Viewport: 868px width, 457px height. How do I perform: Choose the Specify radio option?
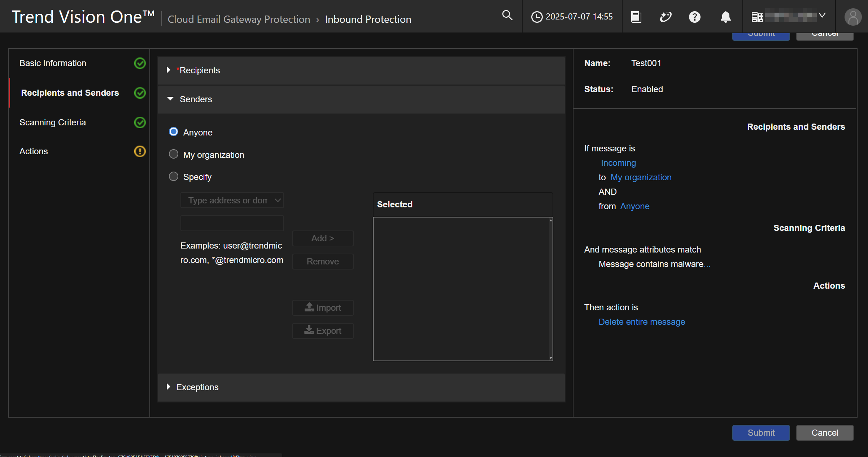click(174, 177)
